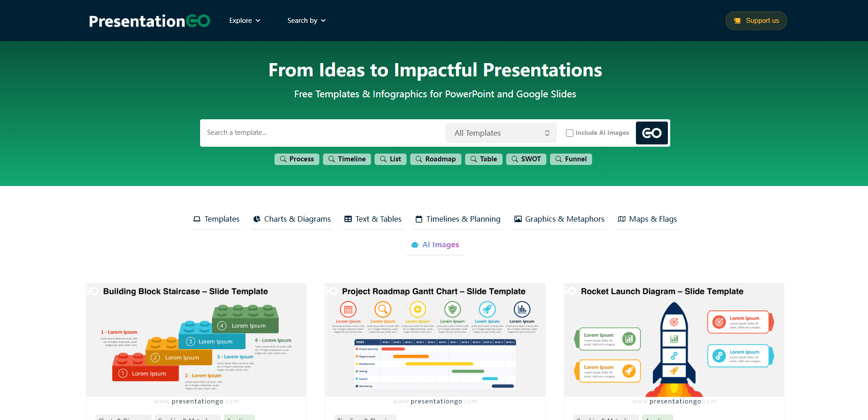Open the Maps & Flags tab
Image resolution: width=868 pixels, height=420 pixels.
pos(647,219)
